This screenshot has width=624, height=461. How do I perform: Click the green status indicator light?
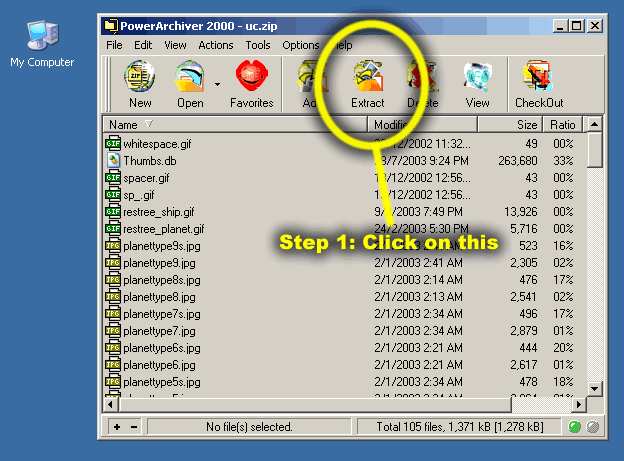575,427
